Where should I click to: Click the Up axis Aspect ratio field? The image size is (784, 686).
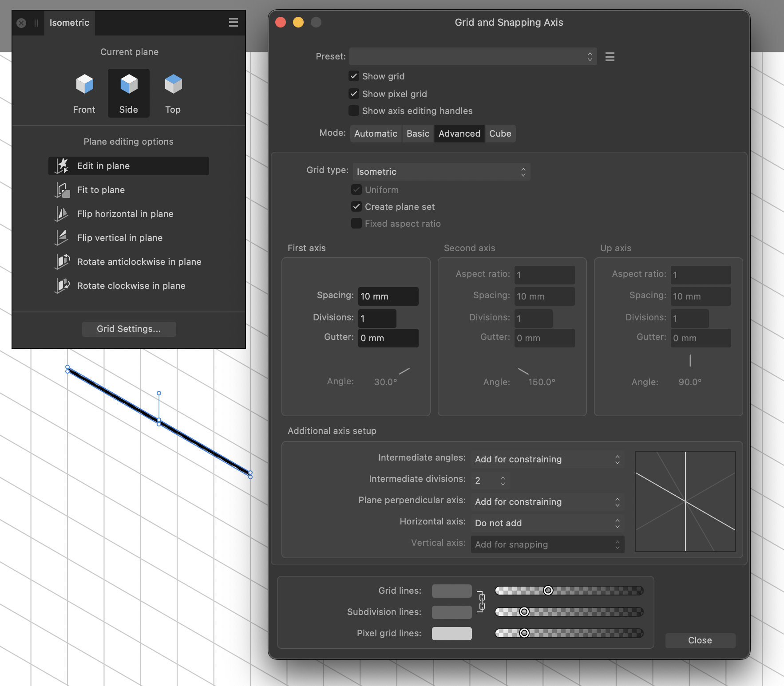coord(701,275)
